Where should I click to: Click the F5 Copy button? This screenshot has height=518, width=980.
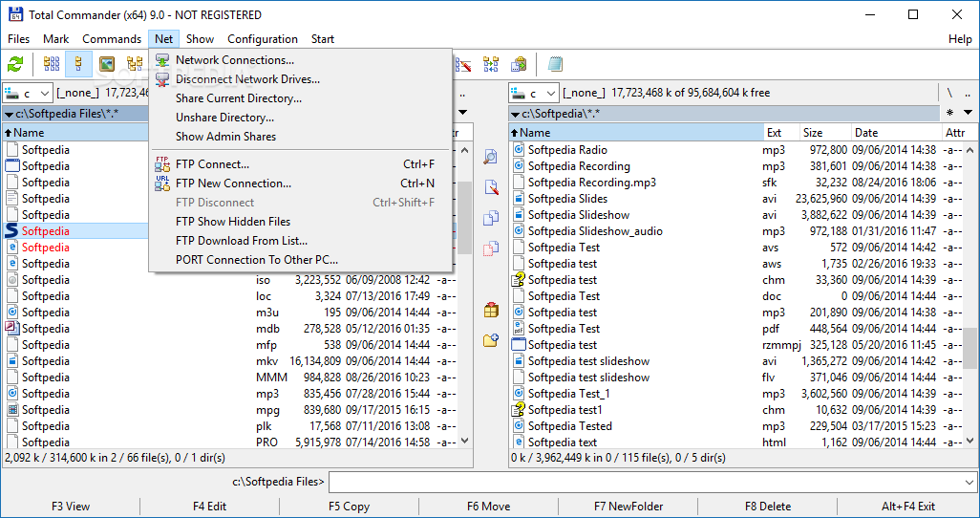[x=349, y=507]
